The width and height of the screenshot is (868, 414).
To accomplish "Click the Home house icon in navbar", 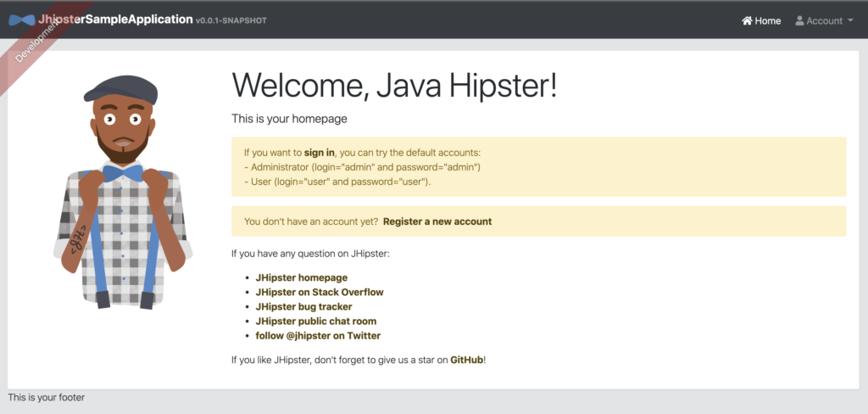I will click(x=748, y=20).
